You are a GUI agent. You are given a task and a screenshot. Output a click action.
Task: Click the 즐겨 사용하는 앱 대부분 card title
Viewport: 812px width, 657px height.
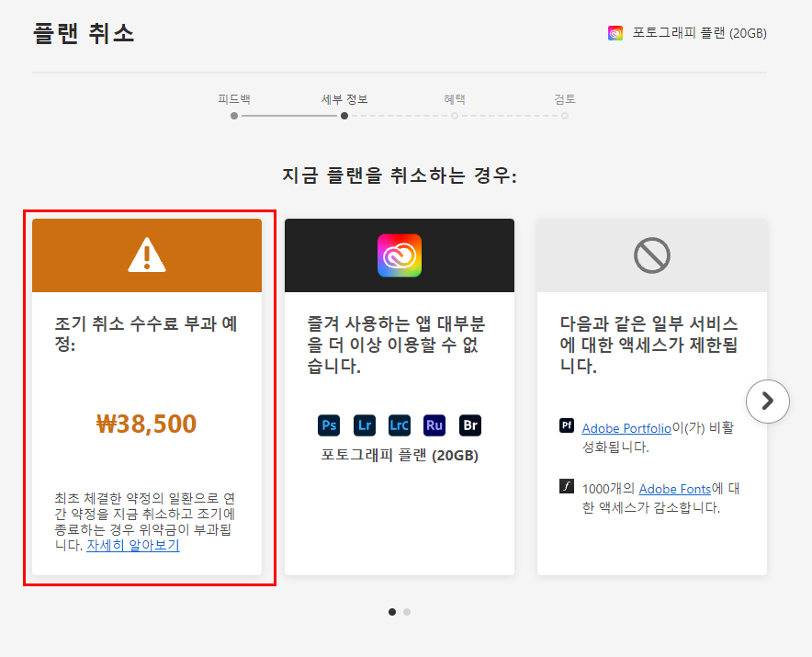pos(396,345)
